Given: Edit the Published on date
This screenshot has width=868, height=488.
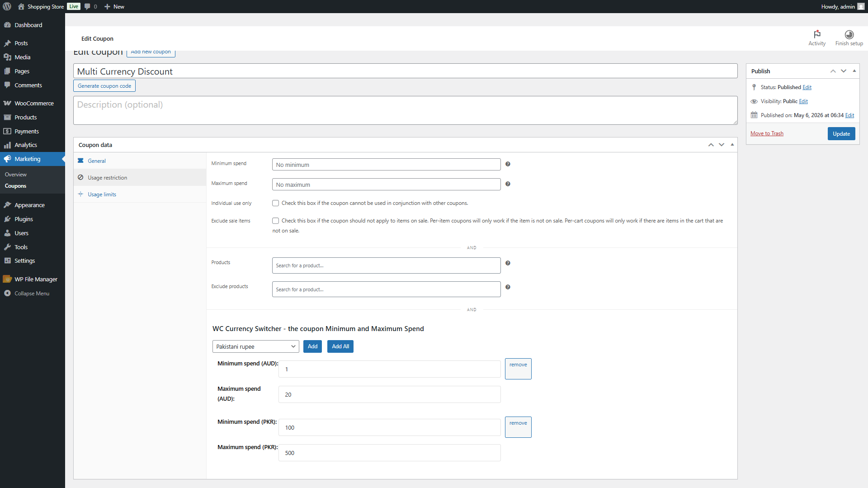Looking at the screenshot, I should [850, 115].
